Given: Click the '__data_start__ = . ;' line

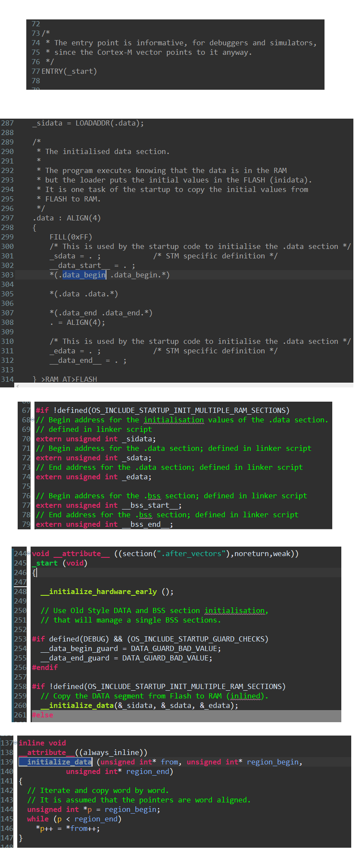Looking at the screenshot, I should [x=92, y=265].
